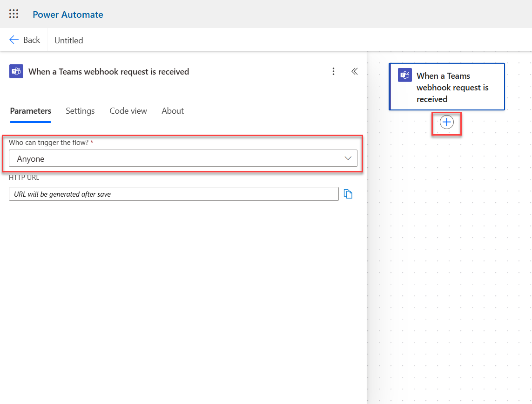The image size is (532, 404).
Task: Switch to the Settings tab
Action: coord(80,111)
